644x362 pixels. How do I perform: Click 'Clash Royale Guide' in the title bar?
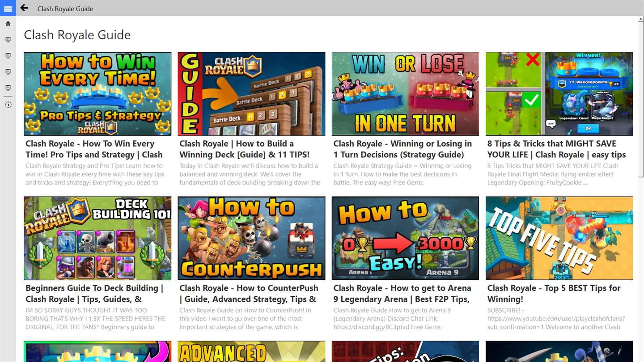pos(65,8)
